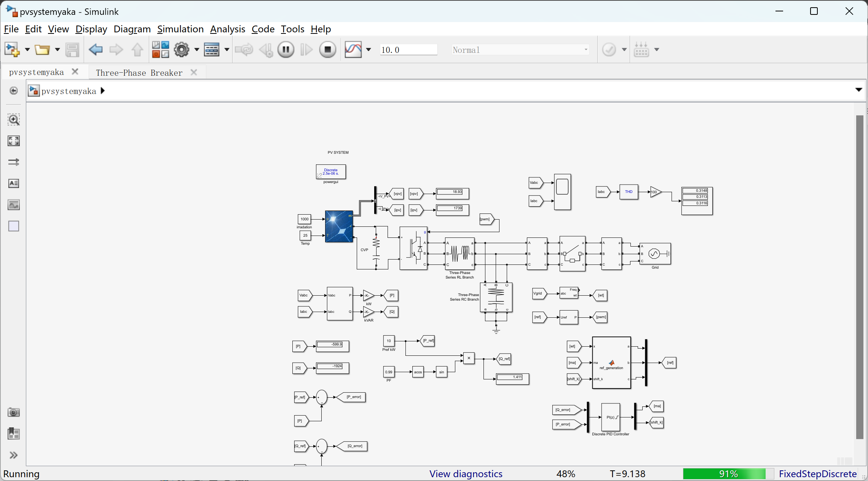Open the Simulation Data Inspector
This screenshot has width=868, height=481.
[353, 49]
